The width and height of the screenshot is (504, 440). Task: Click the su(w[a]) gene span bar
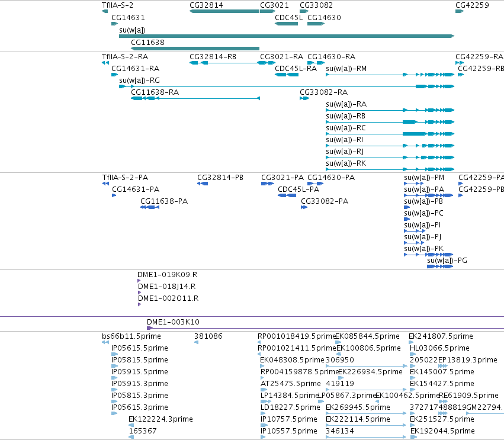287,36
